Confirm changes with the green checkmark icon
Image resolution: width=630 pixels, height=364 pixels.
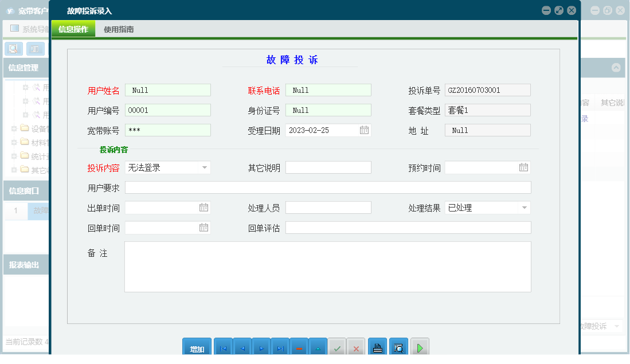tap(337, 348)
